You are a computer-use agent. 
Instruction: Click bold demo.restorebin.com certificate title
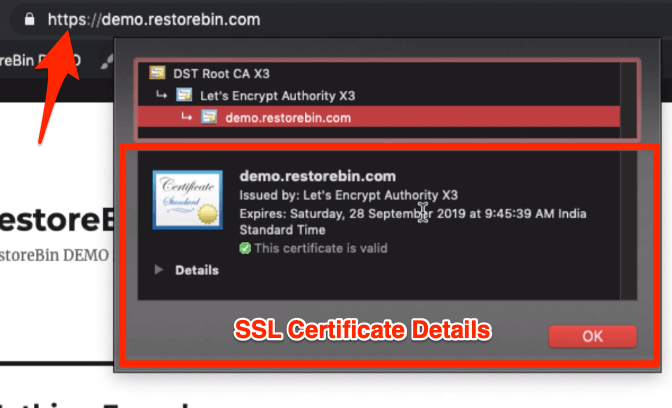[318, 176]
